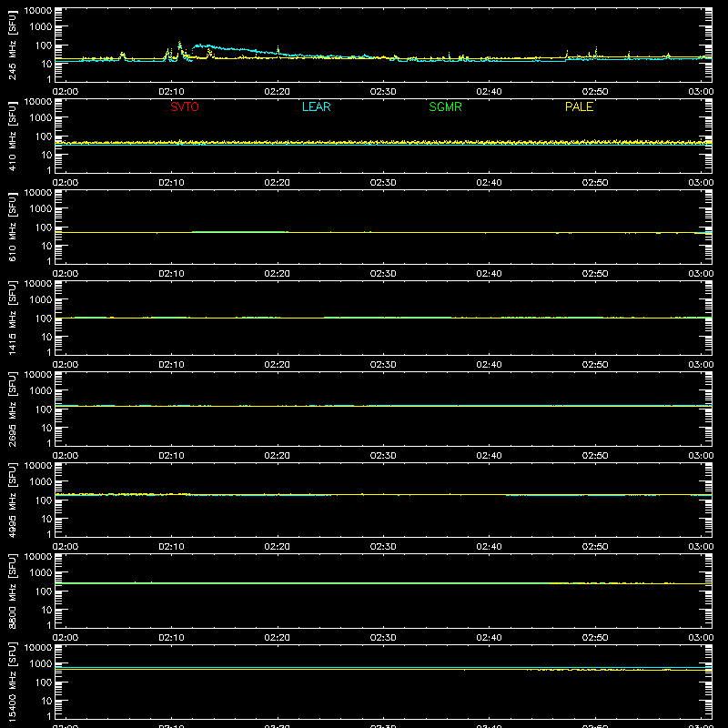The image size is (728, 728).
Task: Select the 2695 MHz [SFU] axis title
Action: pos(12,409)
